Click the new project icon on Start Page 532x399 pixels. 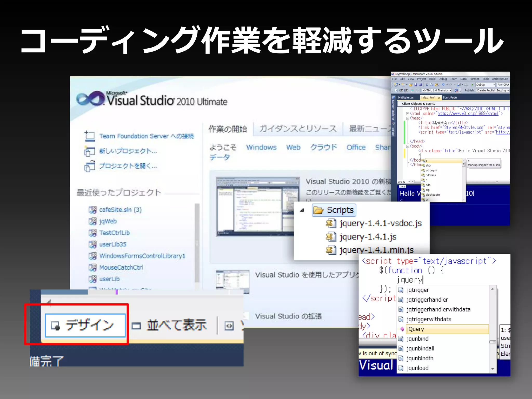pyautogui.click(x=89, y=151)
